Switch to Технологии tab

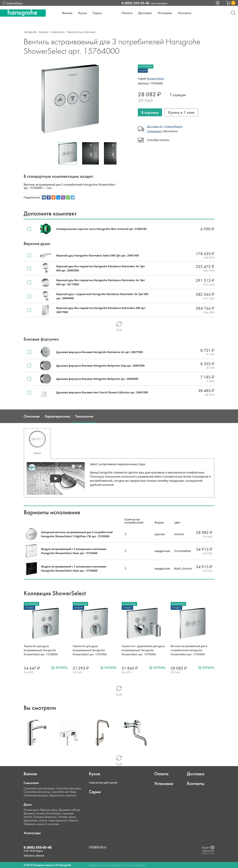coord(84,417)
